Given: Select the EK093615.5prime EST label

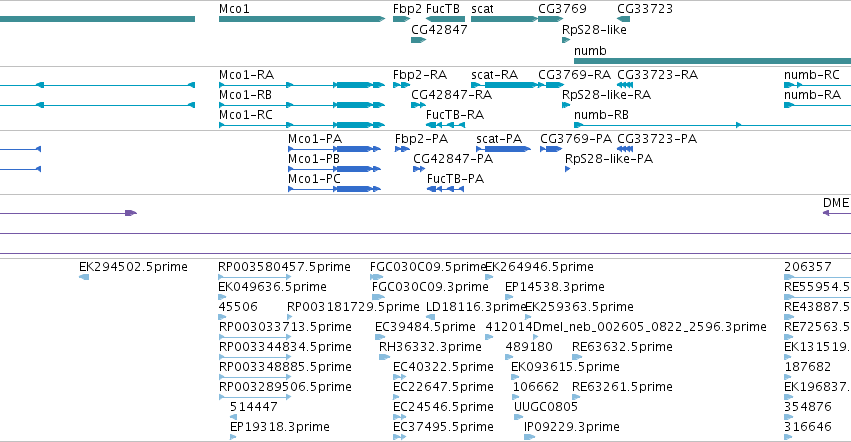Looking at the screenshot, I should (x=566, y=367).
